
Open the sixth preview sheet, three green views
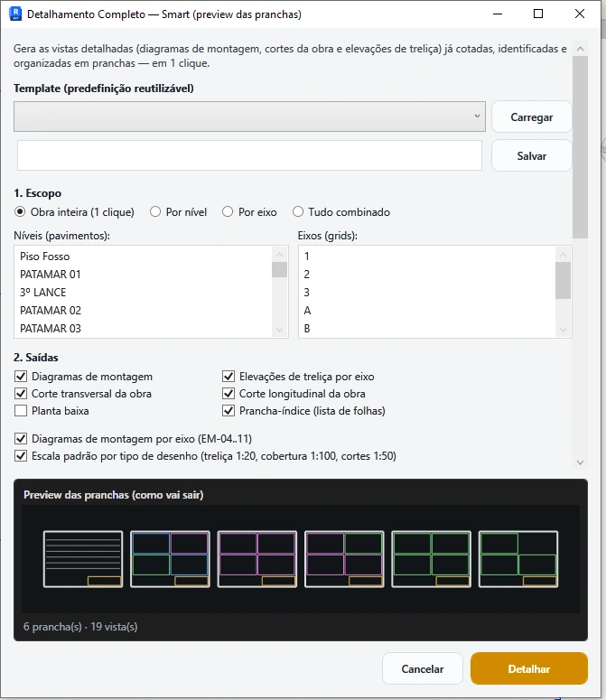518,559
